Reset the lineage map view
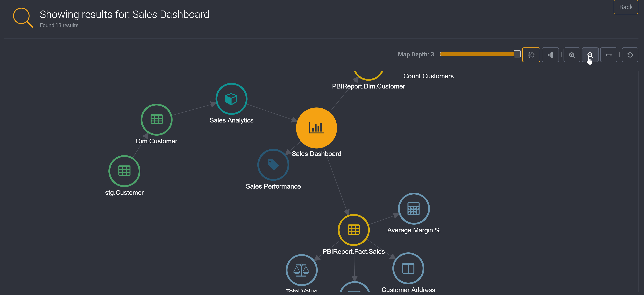This screenshot has height=295, width=644. 630,55
